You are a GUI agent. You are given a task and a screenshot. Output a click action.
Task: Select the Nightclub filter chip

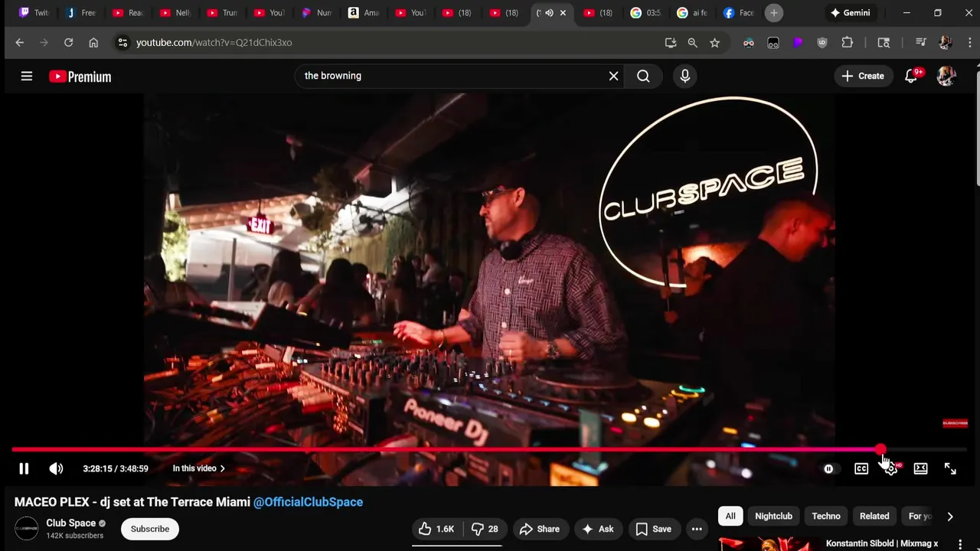[773, 517]
